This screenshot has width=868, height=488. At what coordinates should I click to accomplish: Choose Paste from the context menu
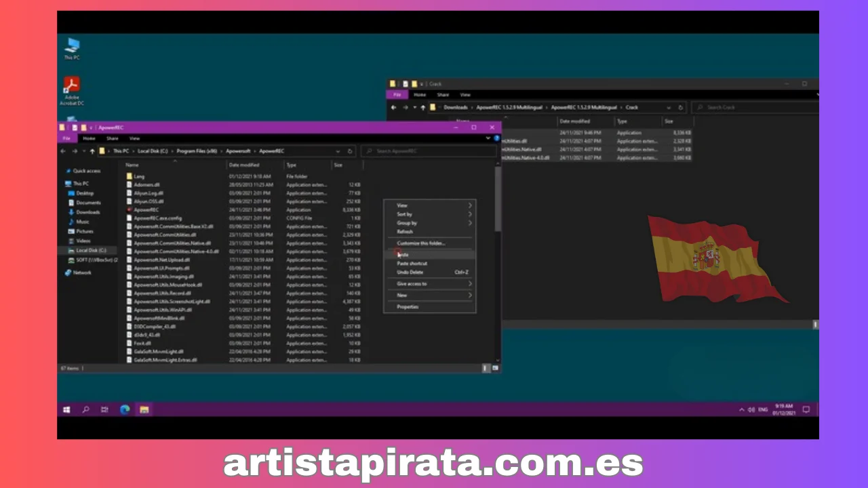(430, 255)
